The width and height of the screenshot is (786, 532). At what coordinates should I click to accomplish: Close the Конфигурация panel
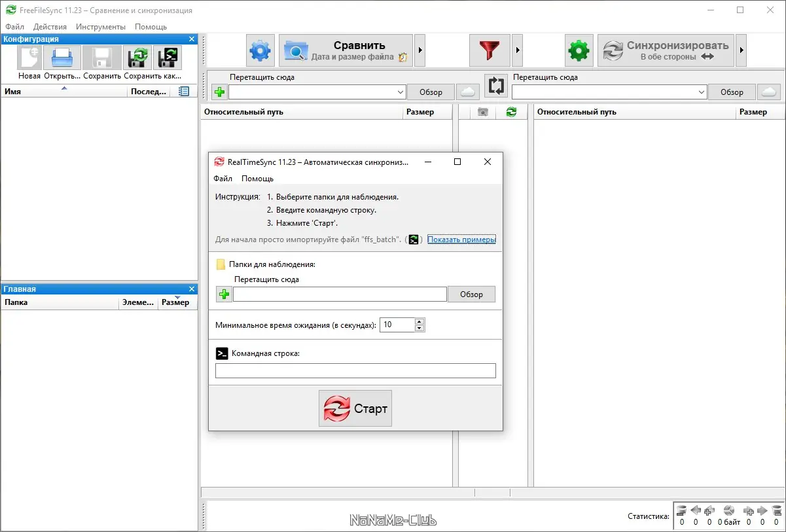[192, 39]
